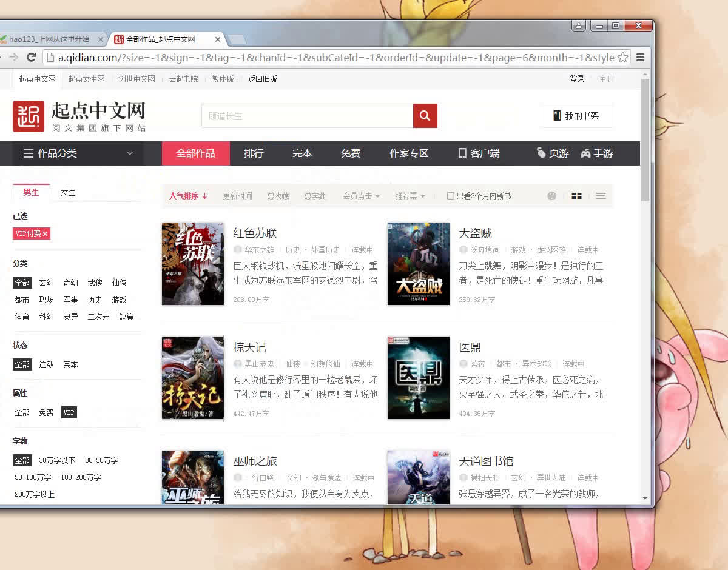This screenshot has height=570, width=728.
Task: Remove the VIP付费 filter tag
Action: (x=45, y=233)
